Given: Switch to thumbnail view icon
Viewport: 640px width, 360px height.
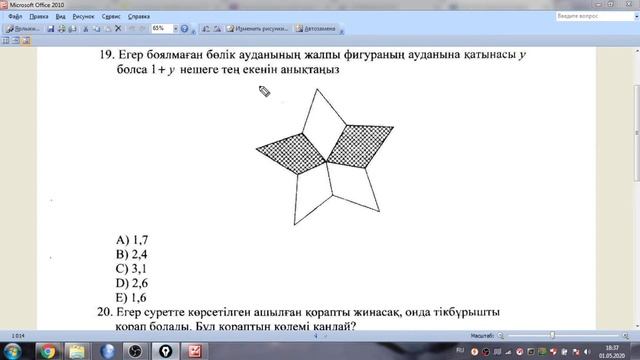Looking at the screenshot, I should [6, 40].
